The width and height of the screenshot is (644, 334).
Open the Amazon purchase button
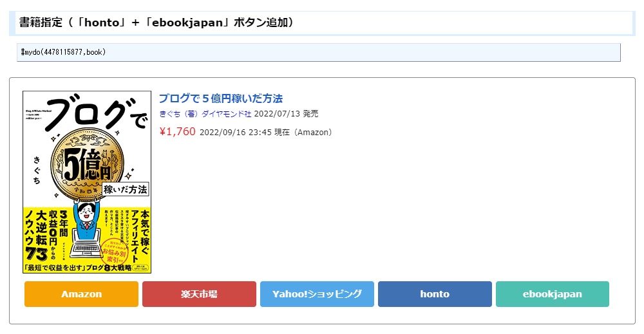pos(81,294)
